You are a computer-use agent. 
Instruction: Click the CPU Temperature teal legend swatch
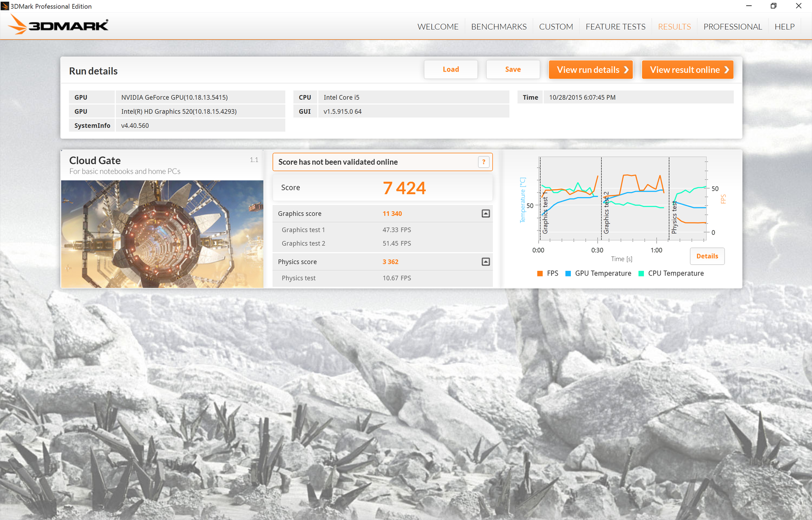tap(641, 273)
